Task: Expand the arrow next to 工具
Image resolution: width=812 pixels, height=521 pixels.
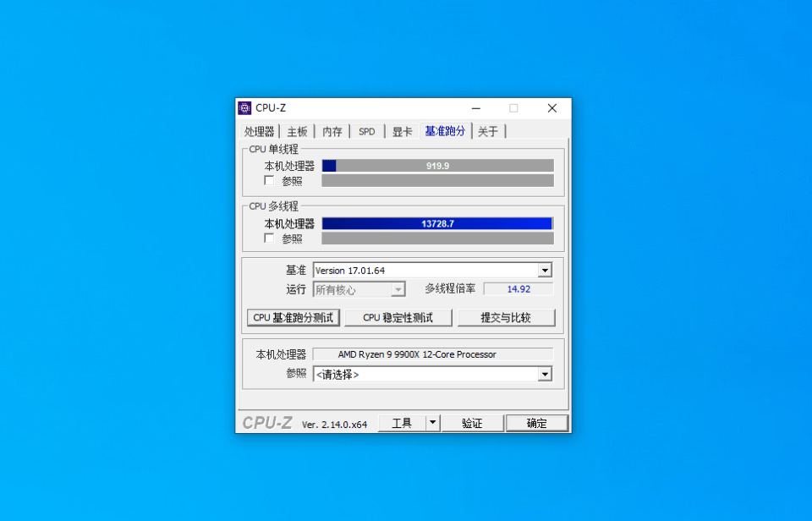Action: pos(433,423)
